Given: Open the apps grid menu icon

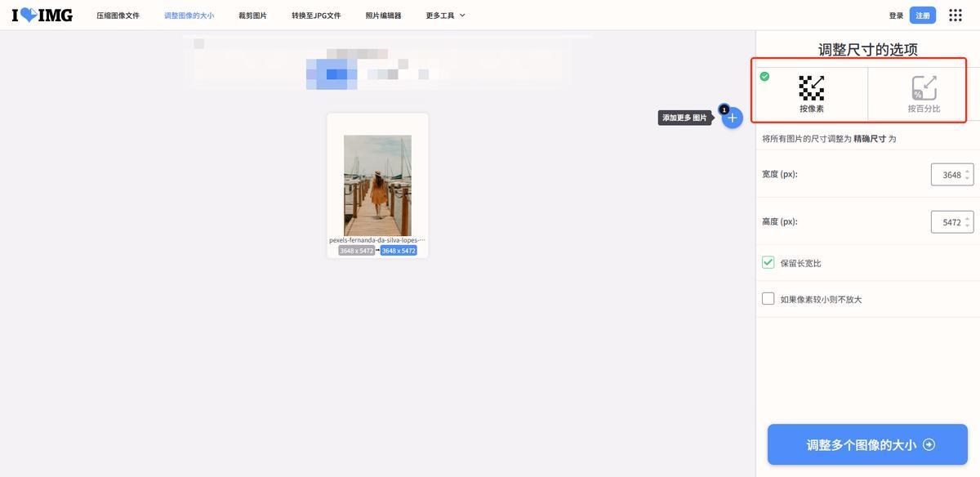Looking at the screenshot, I should 955,16.
